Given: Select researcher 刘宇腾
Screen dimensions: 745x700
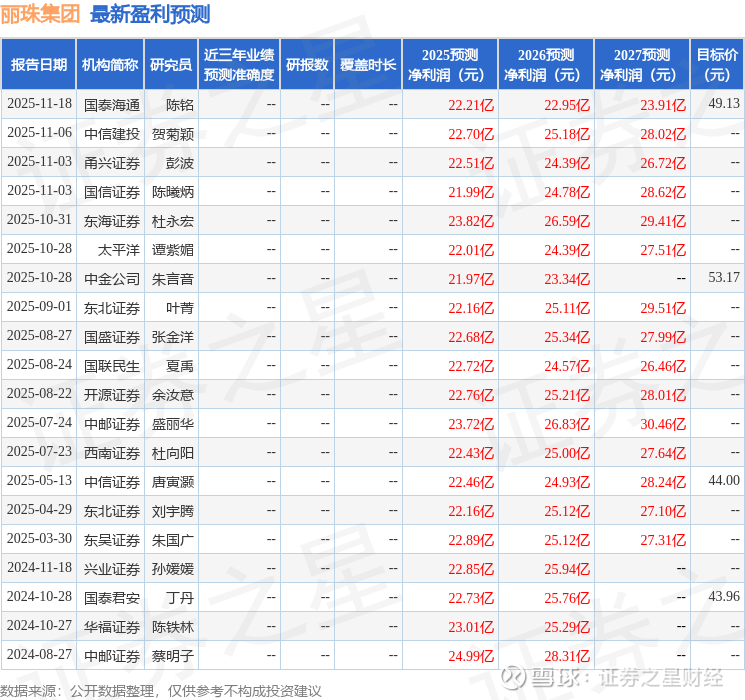Looking at the screenshot, I should click(x=172, y=511).
